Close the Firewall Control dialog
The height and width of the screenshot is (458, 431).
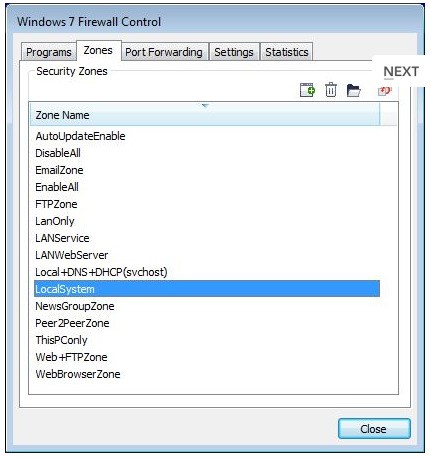point(374,429)
